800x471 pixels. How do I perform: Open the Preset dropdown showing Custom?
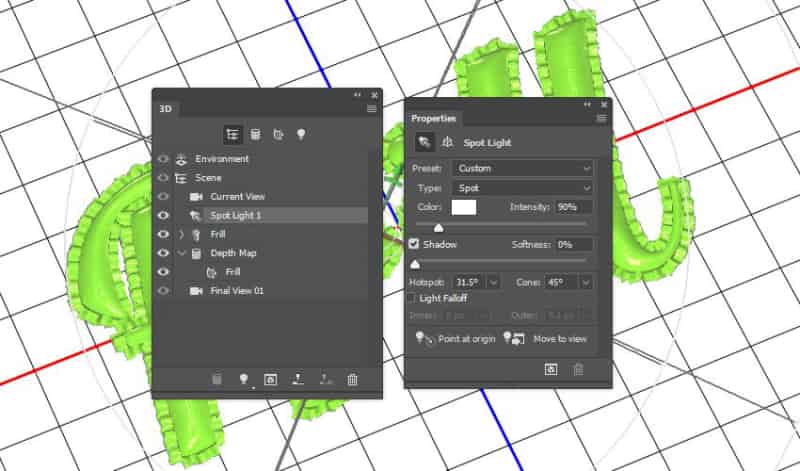pyautogui.click(x=522, y=168)
